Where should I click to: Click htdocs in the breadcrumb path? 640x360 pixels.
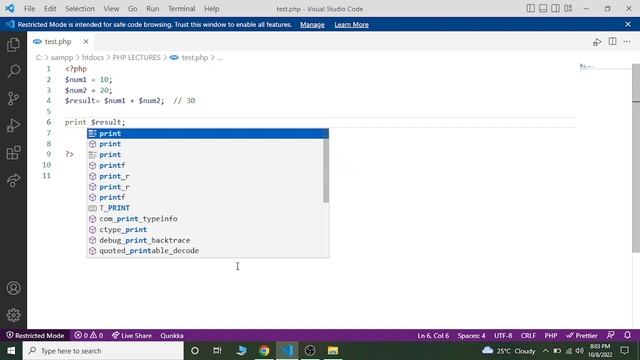point(93,58)
